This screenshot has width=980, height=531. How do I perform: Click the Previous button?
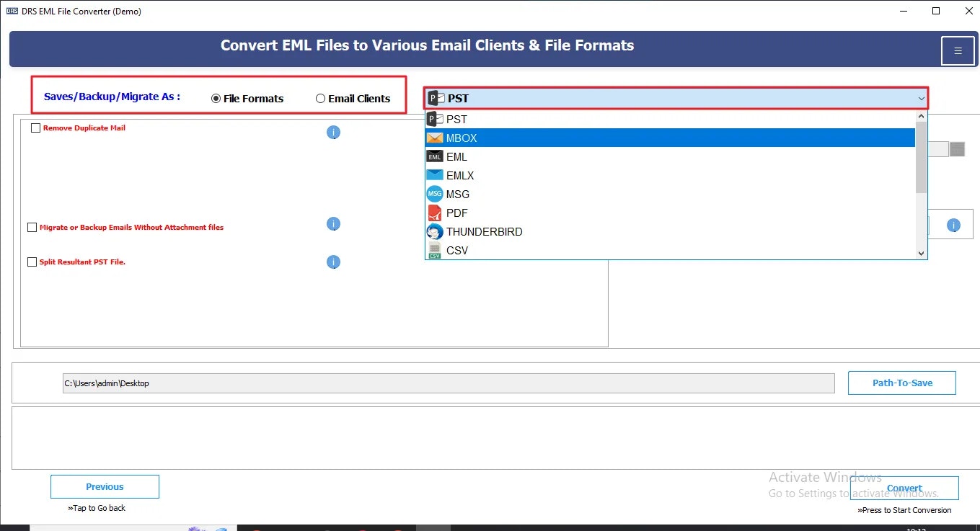[x=105, y=486]
